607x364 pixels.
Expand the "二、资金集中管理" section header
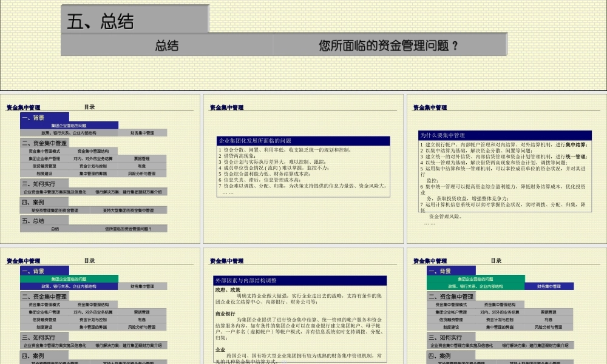coord(44,142)
